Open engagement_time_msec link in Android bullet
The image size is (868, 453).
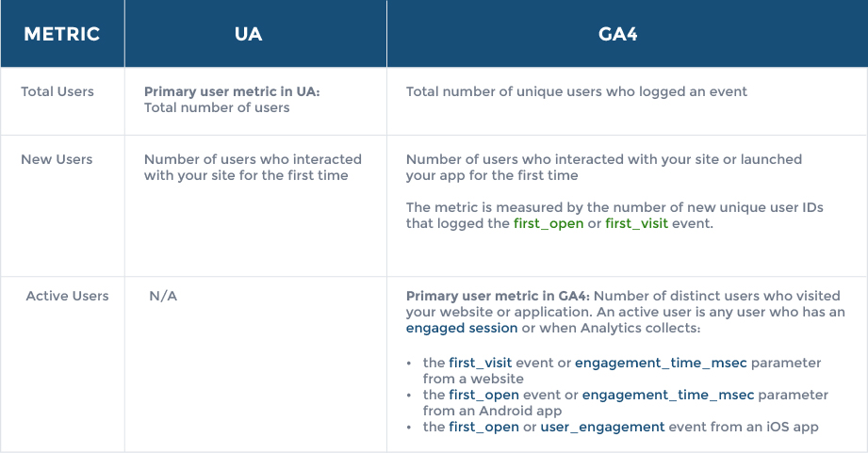click(x=668, y=395)
